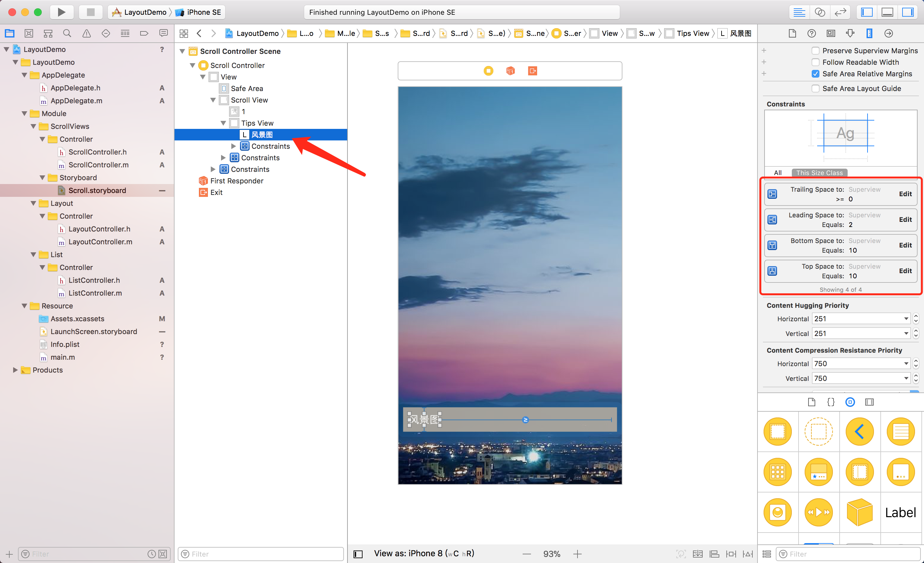This screenshot has height=563, width=924.
Task: Collapse the Tips View tree item
Action: (x=224, y=123)
